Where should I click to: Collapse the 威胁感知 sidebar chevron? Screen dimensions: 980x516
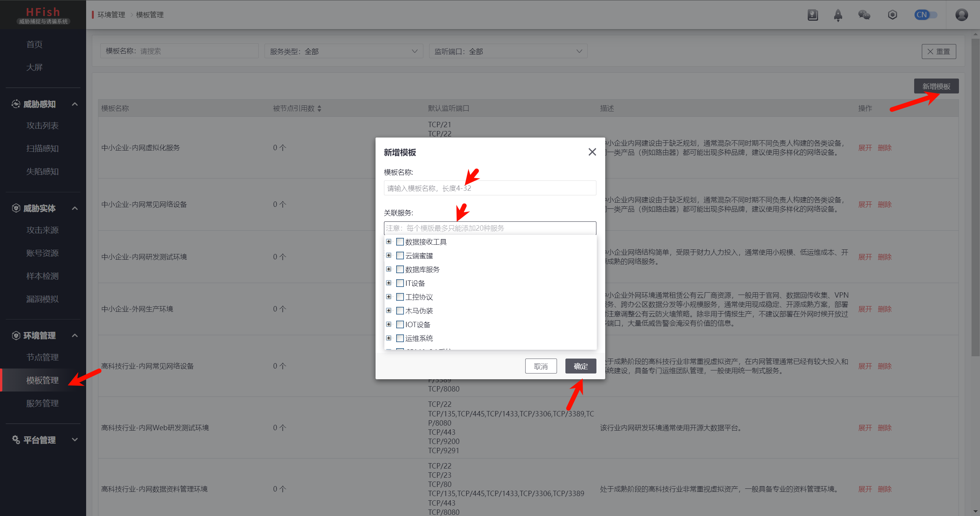pyautogui.click(x=75, y=104)
